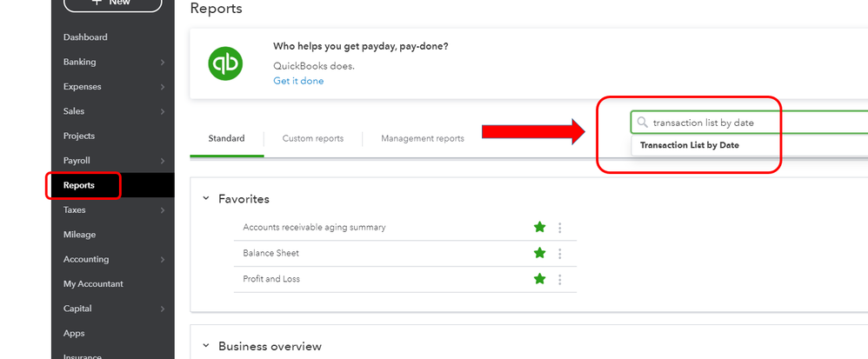Open Accounting from the sidebar
Screen dimensions: 868x359
click(x=86, y=259)
